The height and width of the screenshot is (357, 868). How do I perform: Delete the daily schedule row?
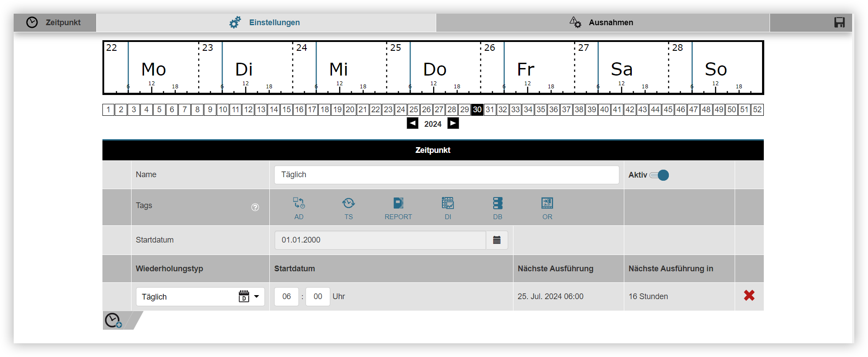click(x=749, y=296)
